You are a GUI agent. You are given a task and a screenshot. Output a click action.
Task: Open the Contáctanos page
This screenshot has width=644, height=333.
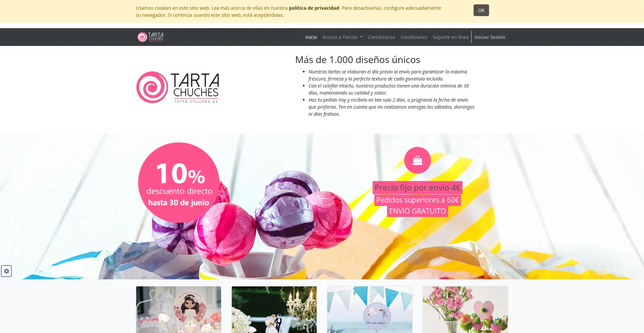coord(381,37)
